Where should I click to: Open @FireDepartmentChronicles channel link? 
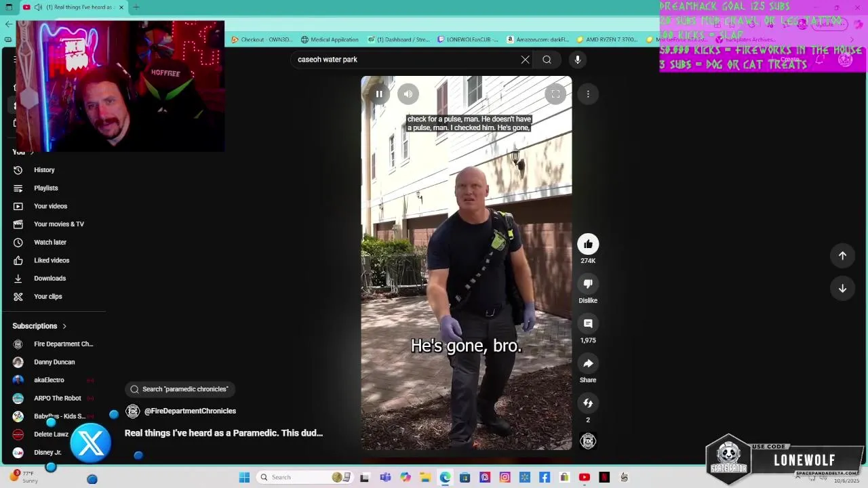pos(190,411)
